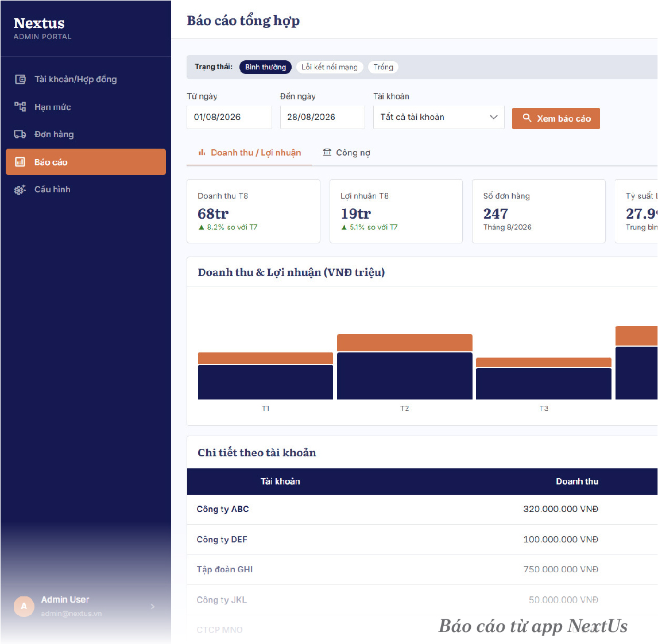The width and height of the screenshot is (658, 644).
Task: Click the Tài khoản/Hợp đồng wallet icon
Action: pyautogui.click(x=20, y=79)
